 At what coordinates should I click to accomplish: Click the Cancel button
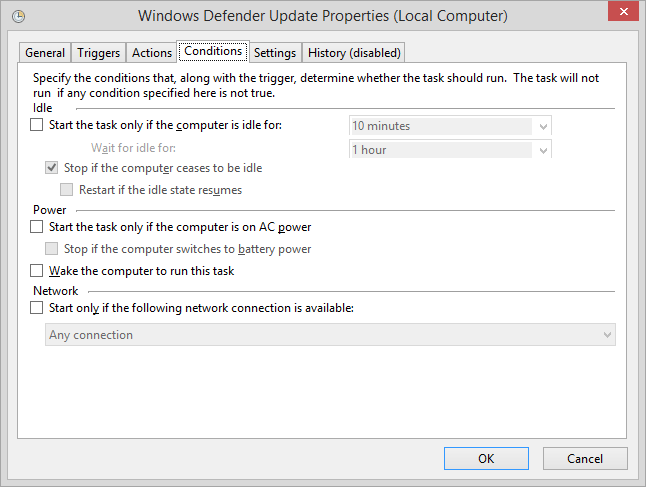click(x=585, y=459)
